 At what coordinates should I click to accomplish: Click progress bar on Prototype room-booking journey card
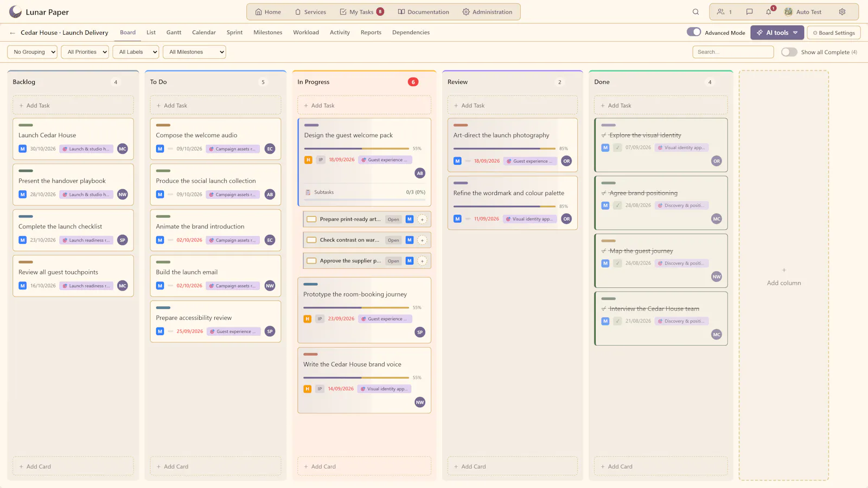tap(356, 307)
